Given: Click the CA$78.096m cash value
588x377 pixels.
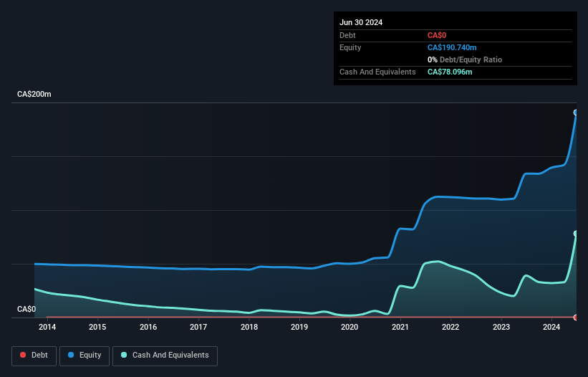Looking at the screenshot, I should [450, 72].
